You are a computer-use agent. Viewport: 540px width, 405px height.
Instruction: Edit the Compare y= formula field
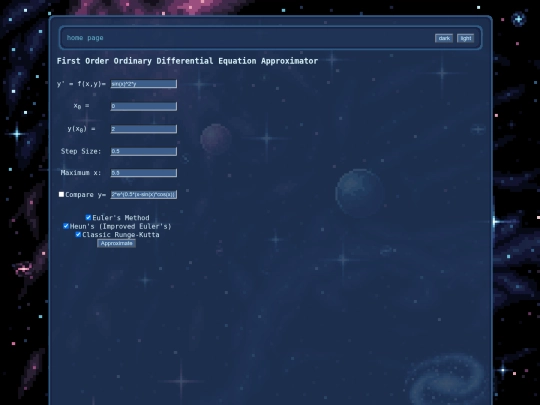pyautogui.click(x=144, y=194)
